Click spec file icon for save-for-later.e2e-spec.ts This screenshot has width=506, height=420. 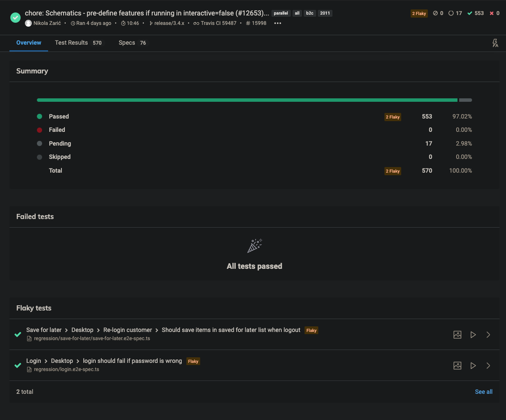click(x=29, y=338)
